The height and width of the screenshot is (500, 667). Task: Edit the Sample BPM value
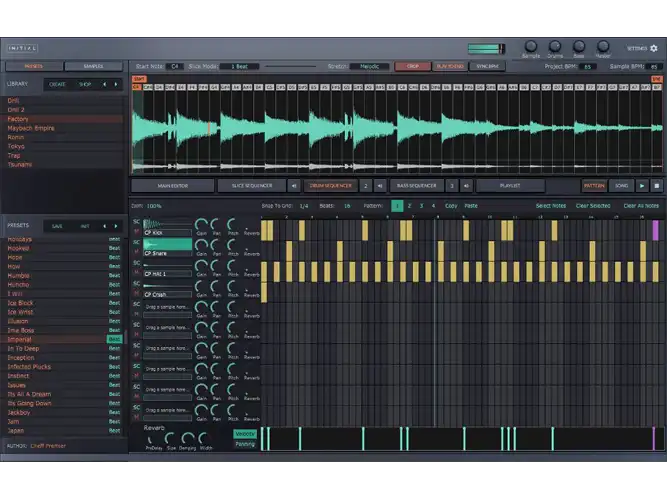(654, 67)
